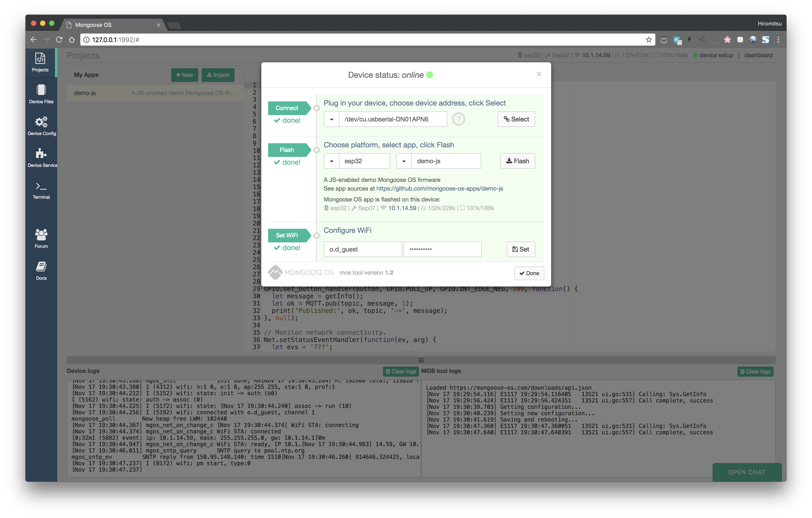Open the Terminal sidebar icon
Screen dimensions: 812x518
point(41,190)
